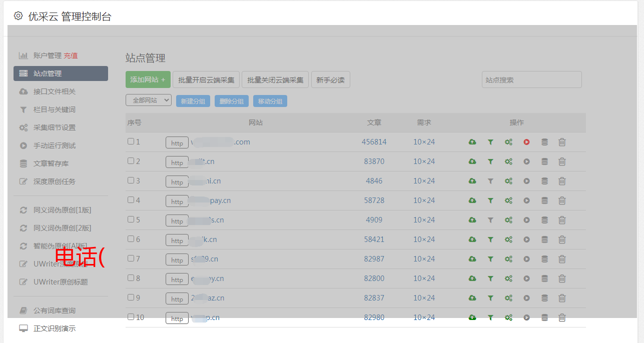Click article count 456814
The height and width of the screenshot is (343, 644).
point(374,142)
